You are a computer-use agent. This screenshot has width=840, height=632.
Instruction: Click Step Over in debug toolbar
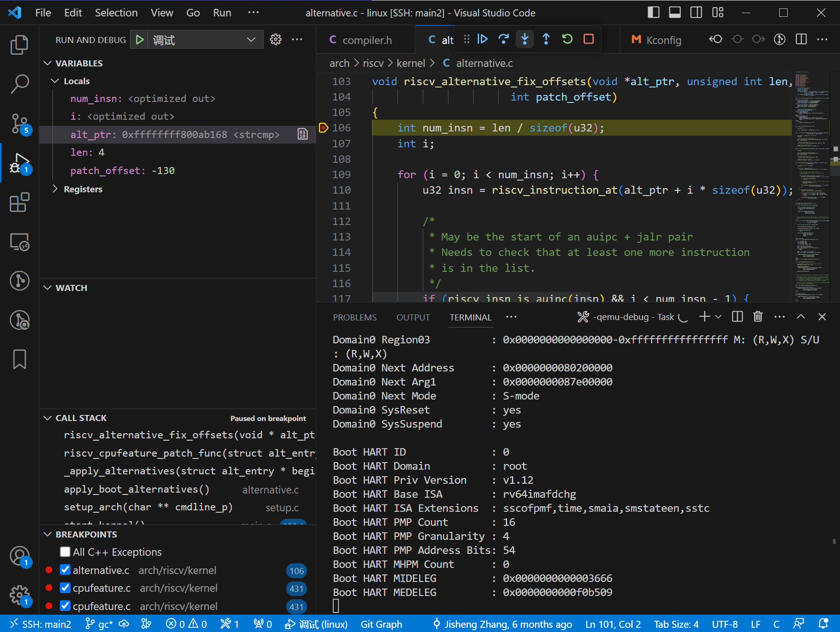(503, 39)
